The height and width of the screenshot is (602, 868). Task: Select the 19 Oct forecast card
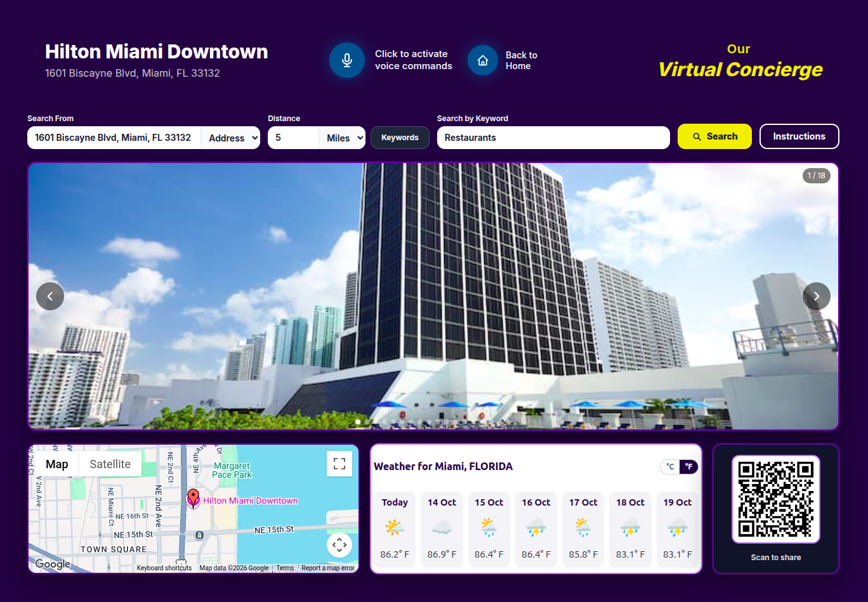678,530
